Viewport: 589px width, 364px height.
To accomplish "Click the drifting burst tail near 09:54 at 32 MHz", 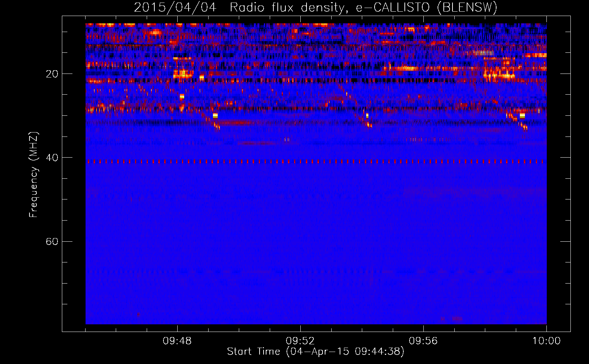I will pos(368,124).
